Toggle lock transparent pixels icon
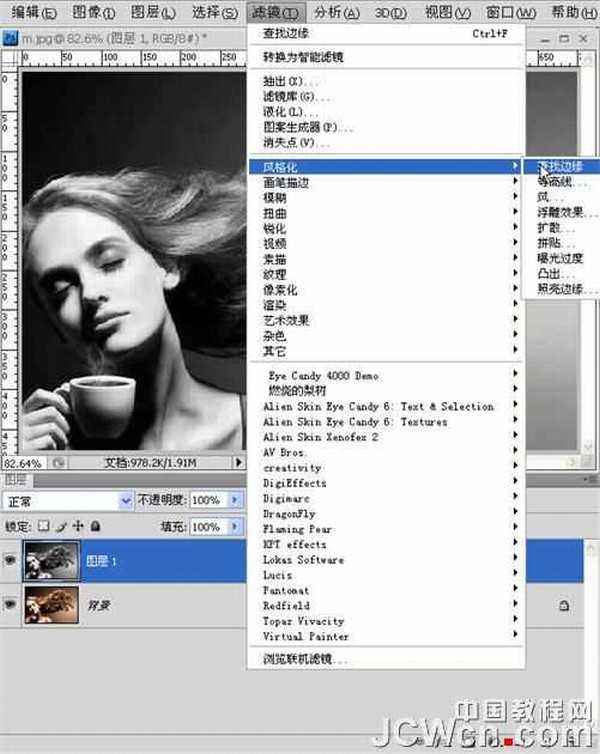The width and height of the screenshot is (600, 754). (43, 526)
